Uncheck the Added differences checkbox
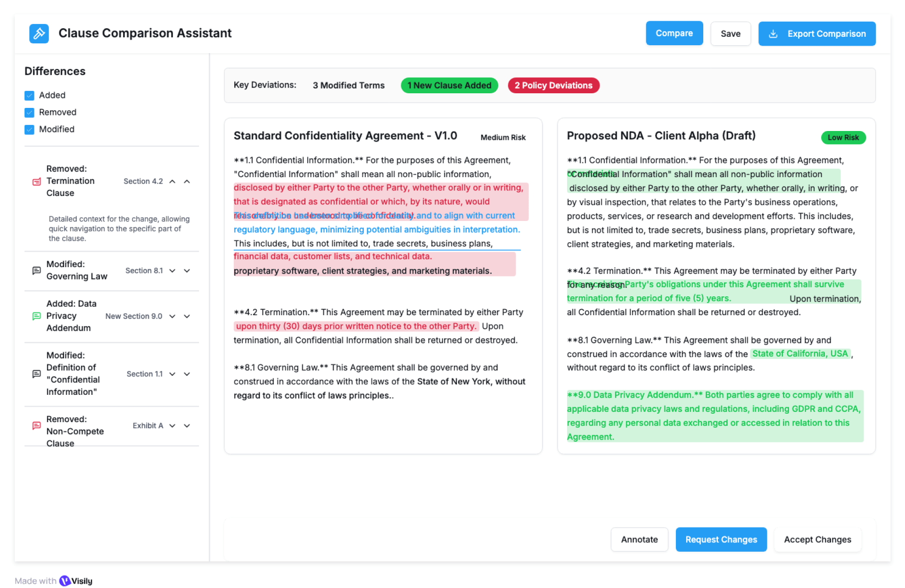 pos(29,96)
